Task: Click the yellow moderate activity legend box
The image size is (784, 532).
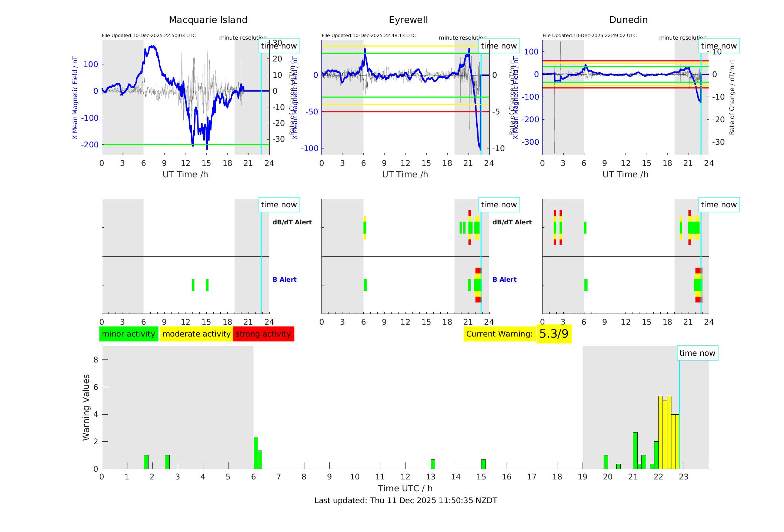Action: (x=196, y=334)
